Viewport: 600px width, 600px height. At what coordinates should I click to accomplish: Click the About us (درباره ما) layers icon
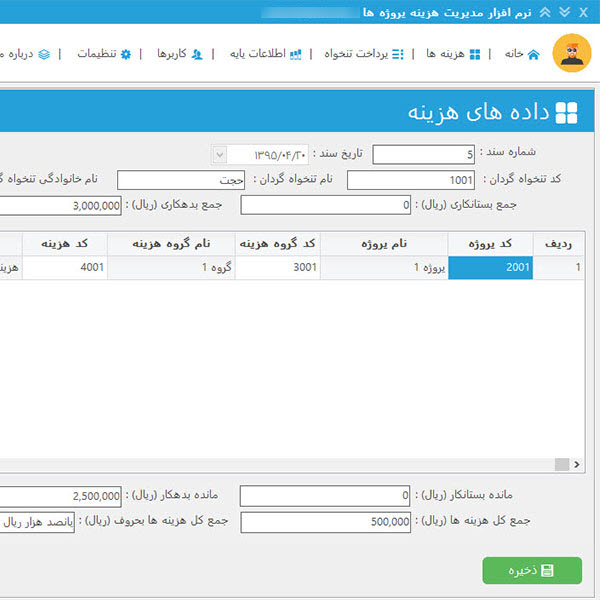43,54
